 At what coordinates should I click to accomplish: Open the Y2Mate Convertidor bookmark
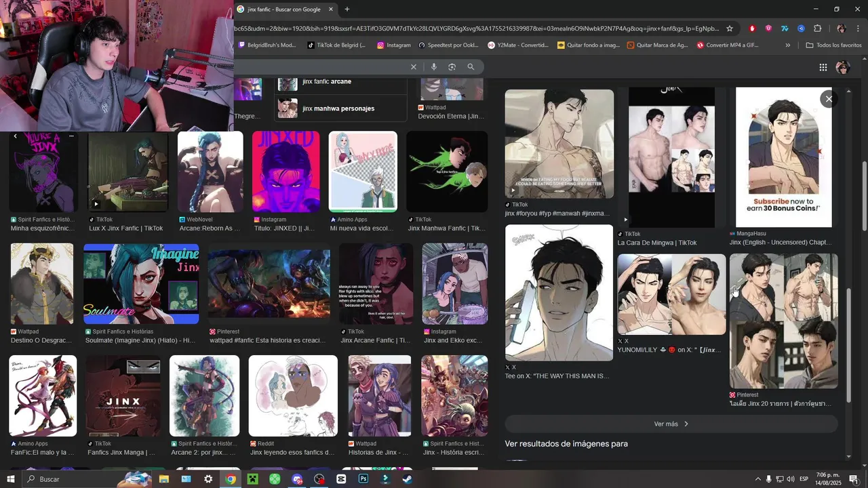pyautogui.click(x=519, y=45)
